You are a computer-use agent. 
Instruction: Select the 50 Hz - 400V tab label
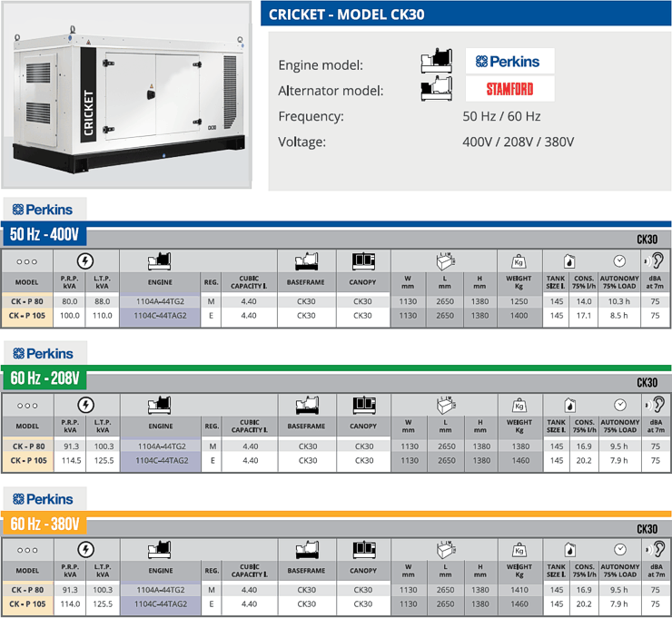click(x=44, y=235)
